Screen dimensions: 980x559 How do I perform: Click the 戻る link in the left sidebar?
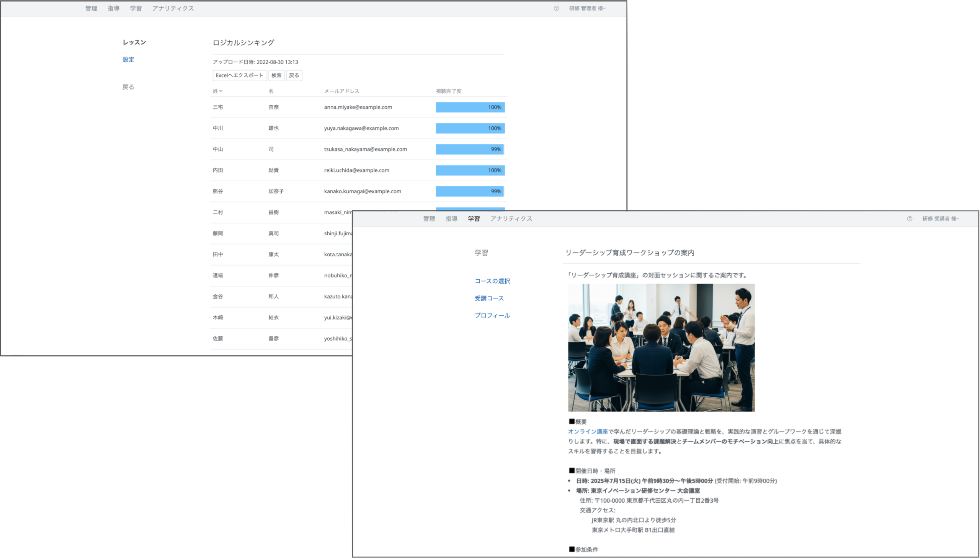128,87
